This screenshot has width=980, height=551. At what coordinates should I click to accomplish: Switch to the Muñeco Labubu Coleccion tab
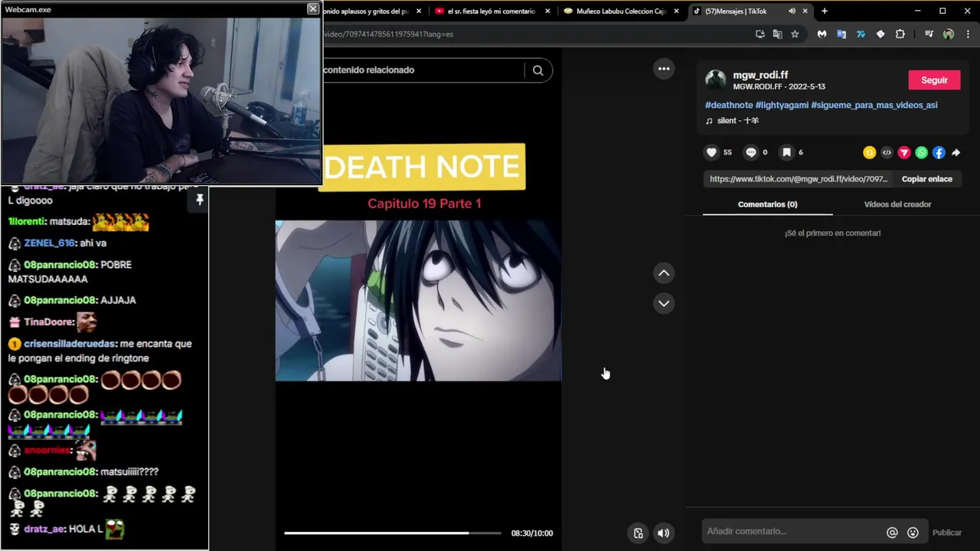621,11
